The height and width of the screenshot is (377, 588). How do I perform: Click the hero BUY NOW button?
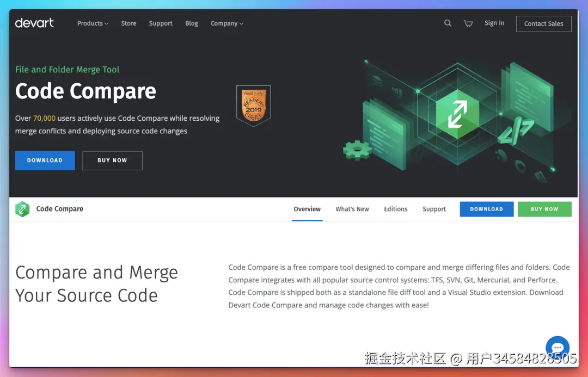click(x=113, y=160)
